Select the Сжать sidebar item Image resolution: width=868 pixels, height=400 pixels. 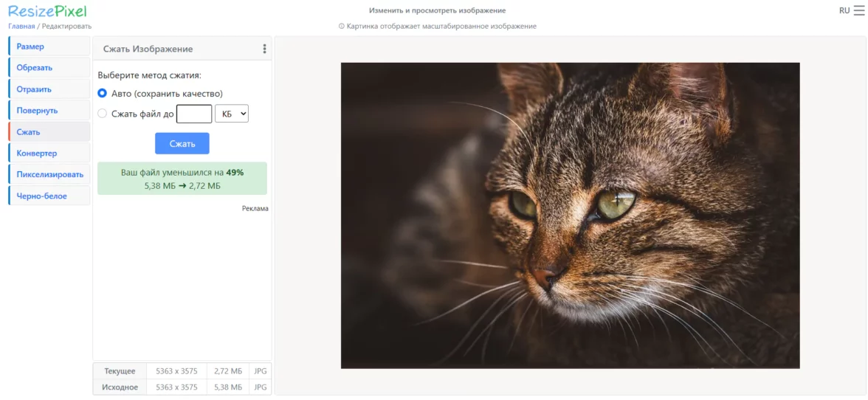click(49, 132)
